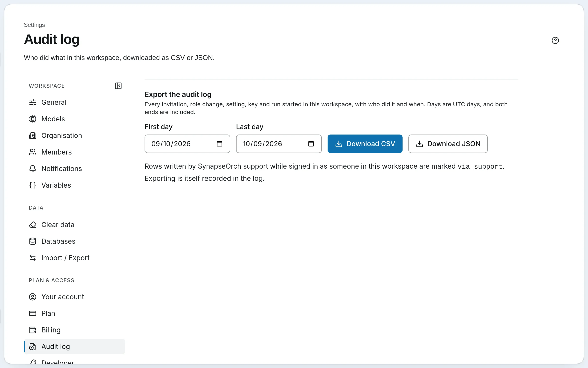The image size is (588, 368).
Task: Open the Organisation section
Action: 74,136
